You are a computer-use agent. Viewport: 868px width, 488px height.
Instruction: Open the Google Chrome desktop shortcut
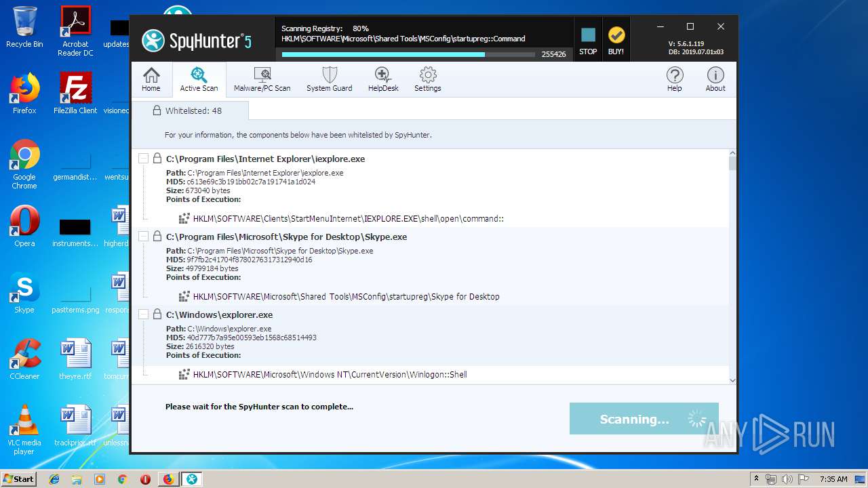point(24,165)
